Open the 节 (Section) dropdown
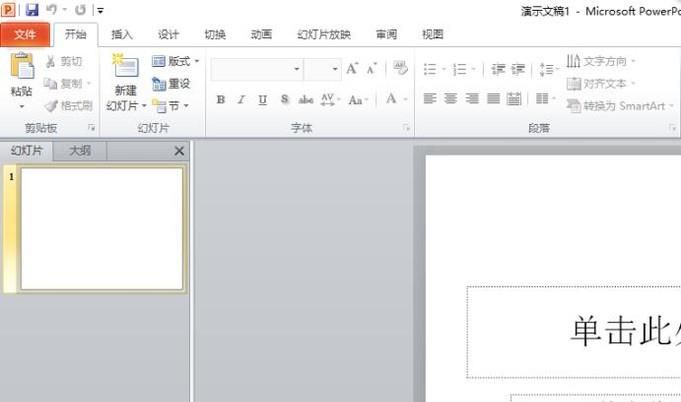681x402 pixels. click(170, 105)
